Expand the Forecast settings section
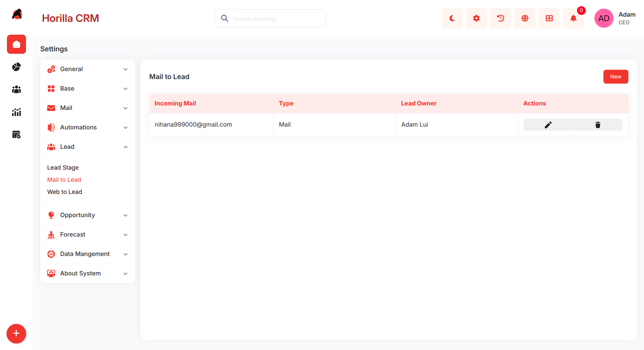644x350 pixels. 88,234
